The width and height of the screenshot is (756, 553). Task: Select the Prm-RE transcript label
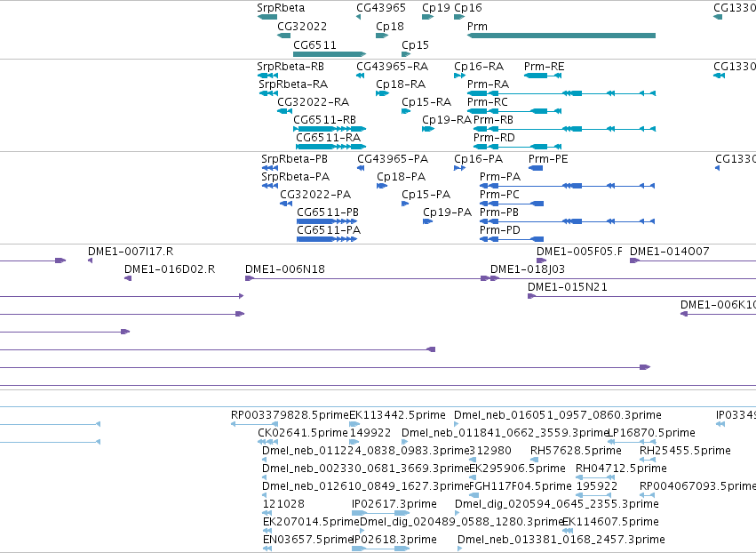click(x=544, y=66)
